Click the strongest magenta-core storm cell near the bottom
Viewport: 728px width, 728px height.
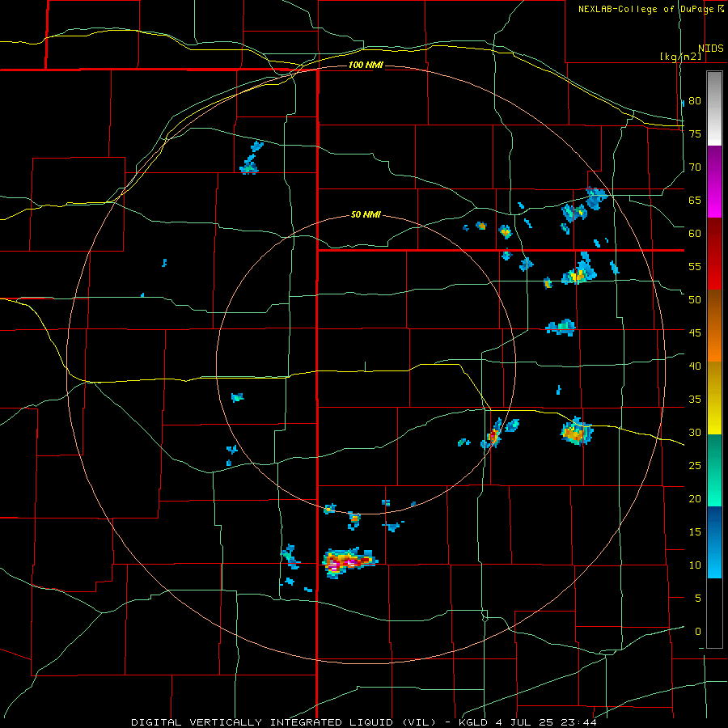point(349,562)
